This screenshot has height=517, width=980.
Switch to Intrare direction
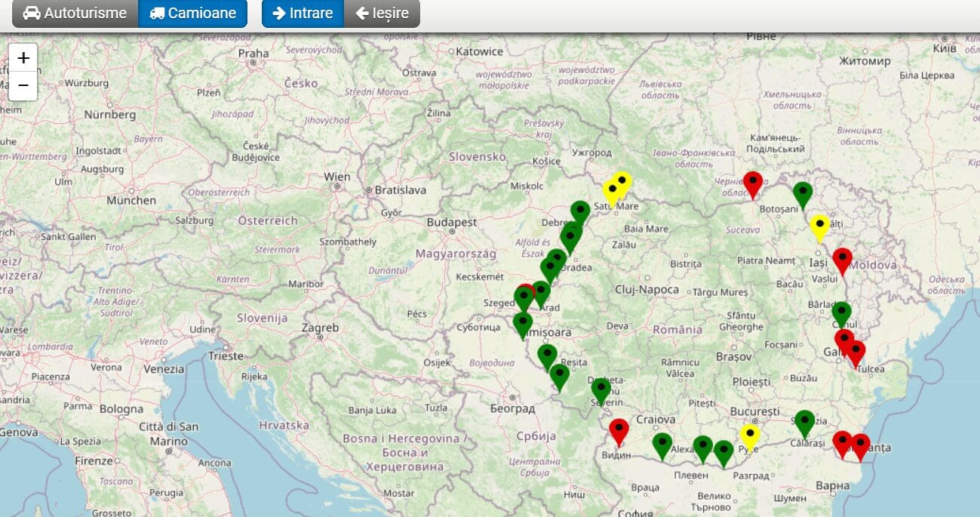(x=303, y=14)
